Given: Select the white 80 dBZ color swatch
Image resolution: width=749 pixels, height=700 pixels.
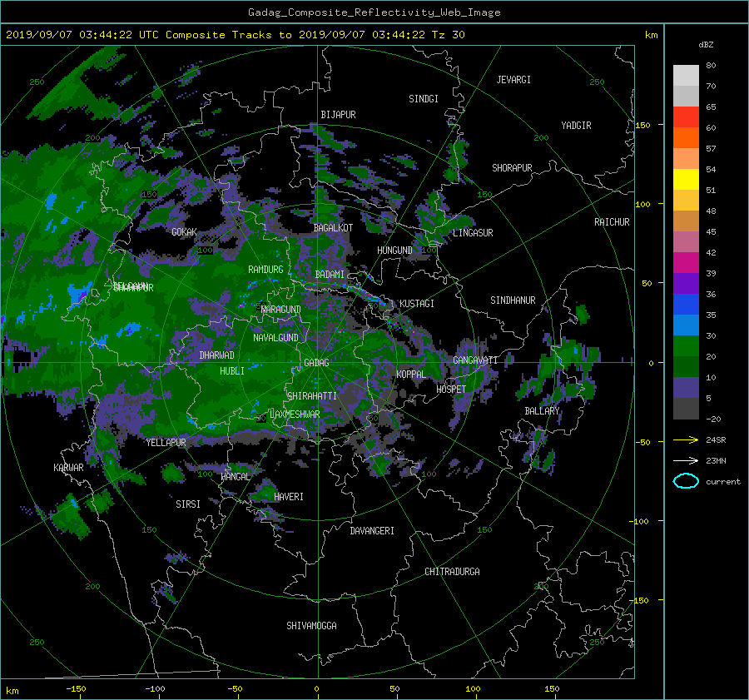Looking at the screenshot, I should [686, 75].
